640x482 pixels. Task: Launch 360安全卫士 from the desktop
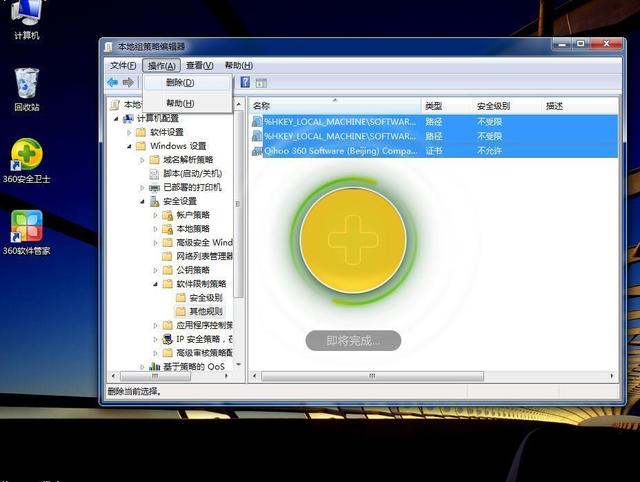click(x=27, y=160)
